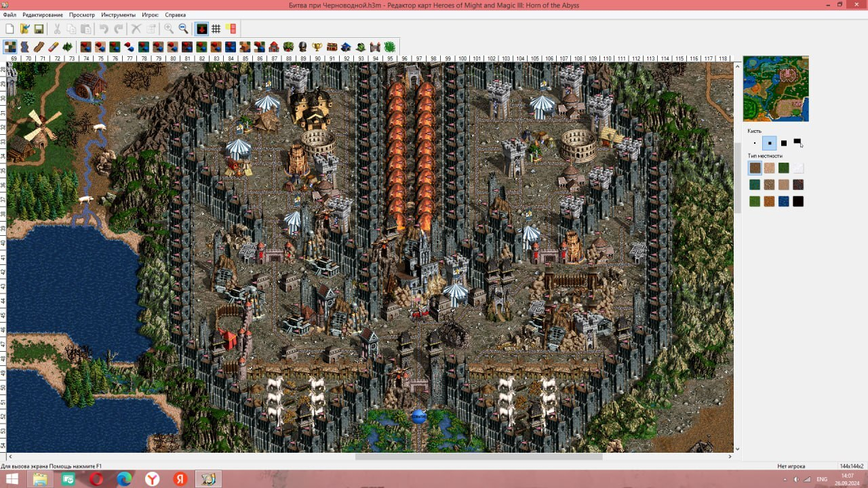Click the green bush icon ending the objects toolbar
868x488 pixels.
[390, 47]
